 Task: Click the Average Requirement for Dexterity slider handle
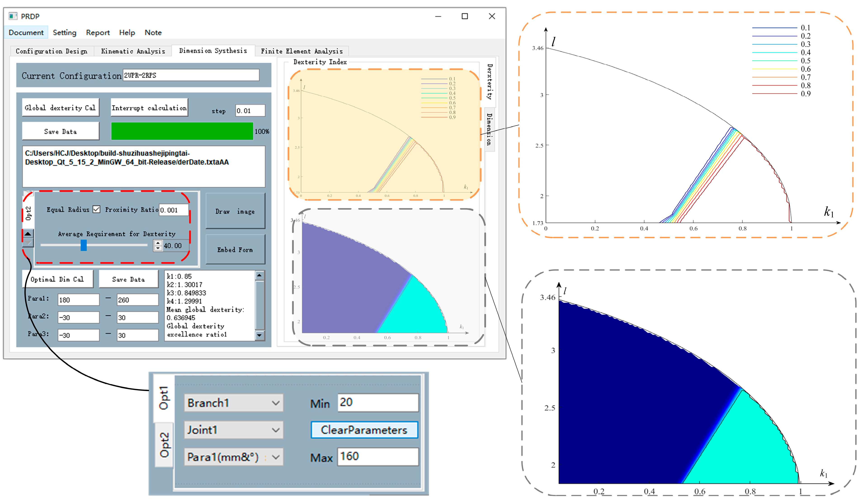click(x=84, y=246)
